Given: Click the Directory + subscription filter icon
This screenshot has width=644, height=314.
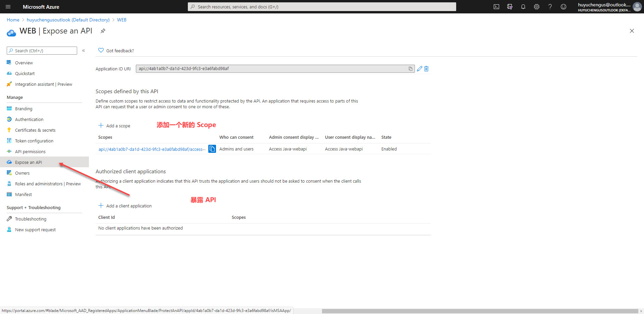Looking at the screenshot, I should coord(510,7).
